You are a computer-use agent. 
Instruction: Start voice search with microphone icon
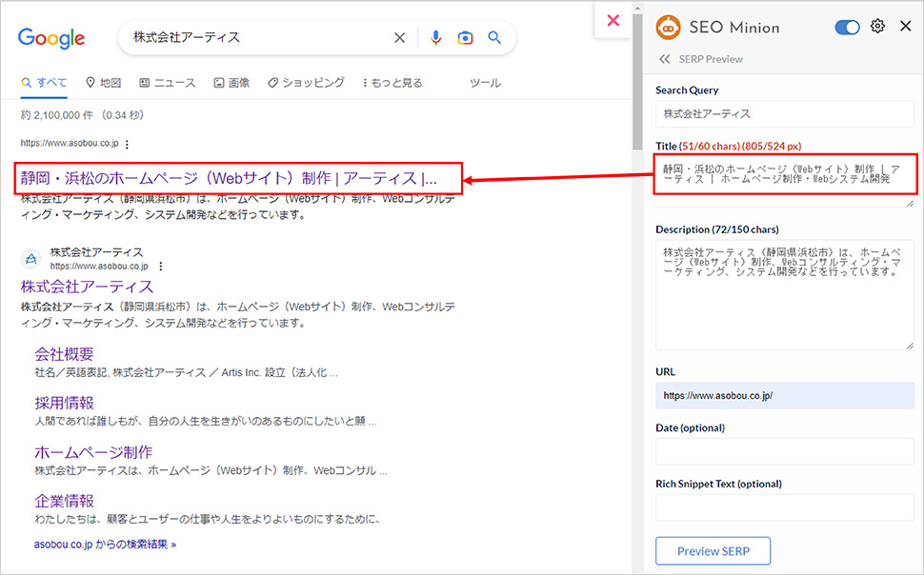(435, 38)
